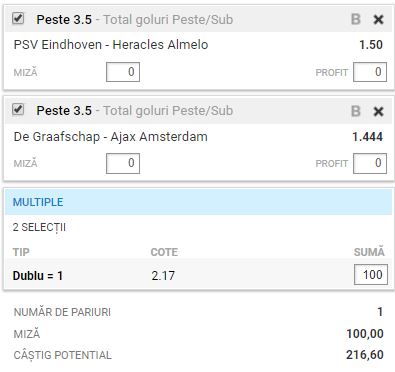Focus the Miză field for De Graafschap match

coord(123,163)
